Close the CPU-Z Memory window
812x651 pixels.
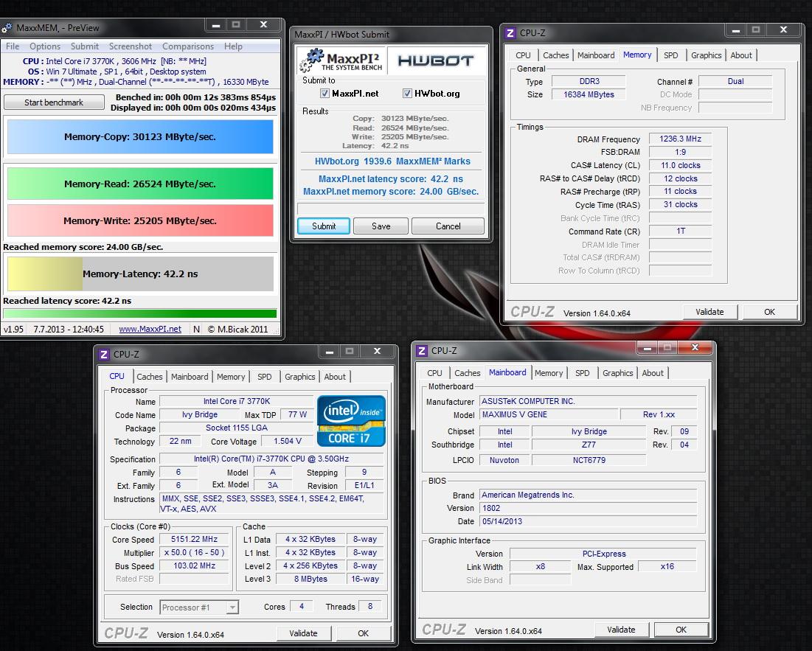point(783,30)
